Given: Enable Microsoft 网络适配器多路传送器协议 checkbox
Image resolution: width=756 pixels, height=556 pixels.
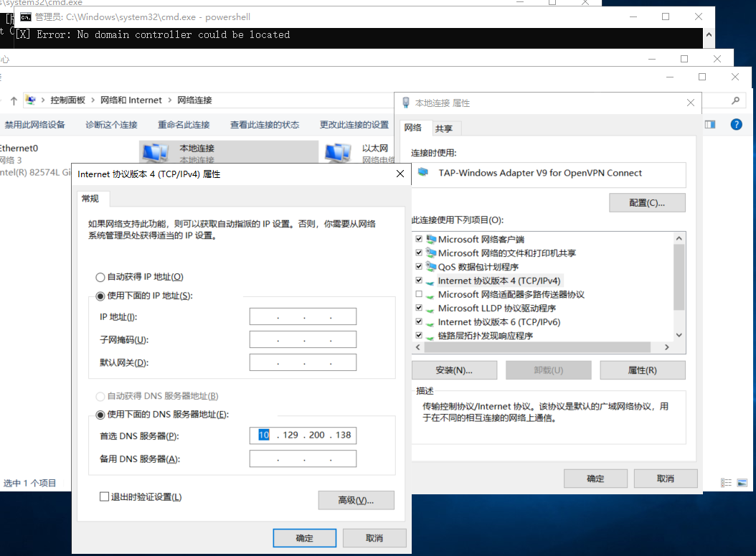Looking at the screenshot, I should (x=418, y=294).
